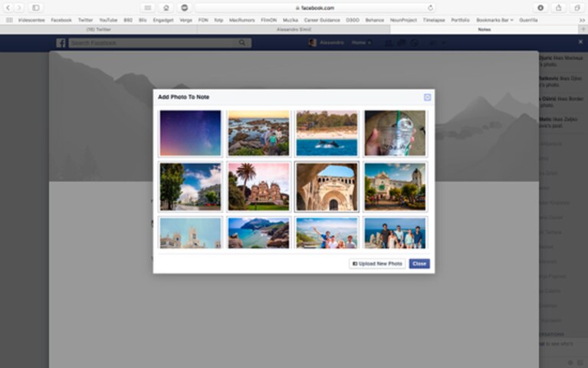Screen dimensions: 588x368
Task: Select the starry night sky photo
Action: (x=190, y=133)
